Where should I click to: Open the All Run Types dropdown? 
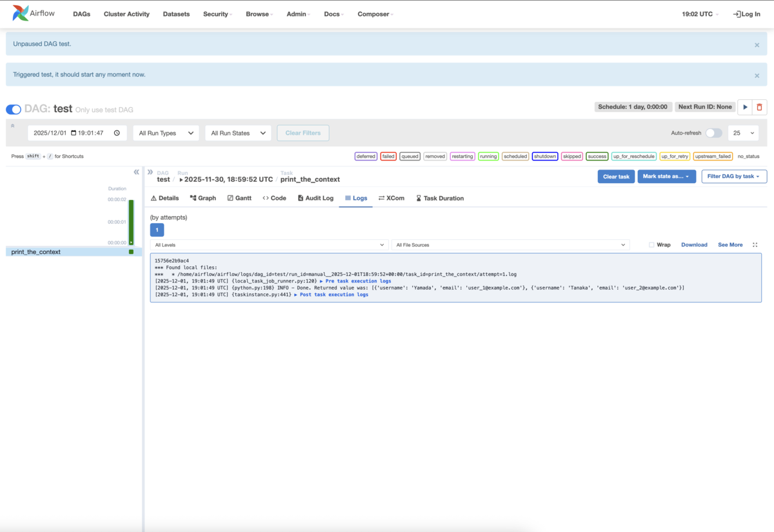(166, 133)
